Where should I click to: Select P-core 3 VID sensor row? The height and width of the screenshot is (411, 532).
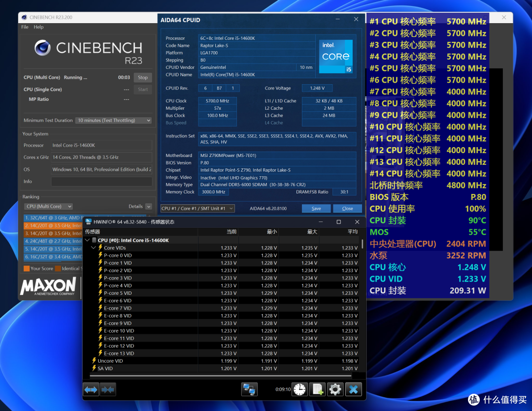[222, 278]
